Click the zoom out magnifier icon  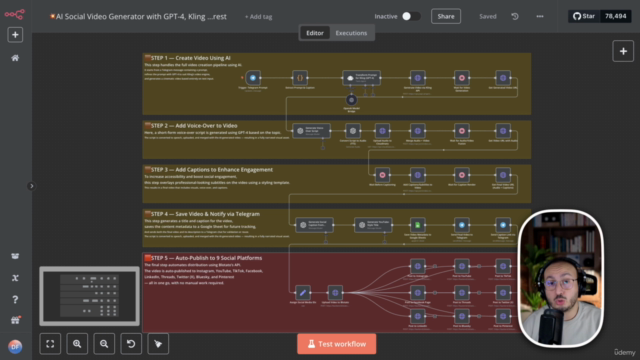(104, 344)
